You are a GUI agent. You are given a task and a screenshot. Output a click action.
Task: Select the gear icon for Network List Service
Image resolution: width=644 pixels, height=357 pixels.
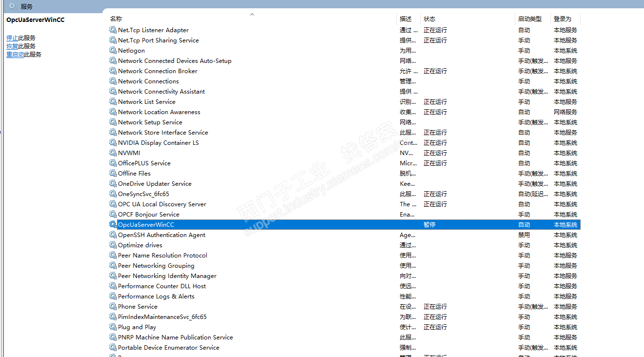113,101
